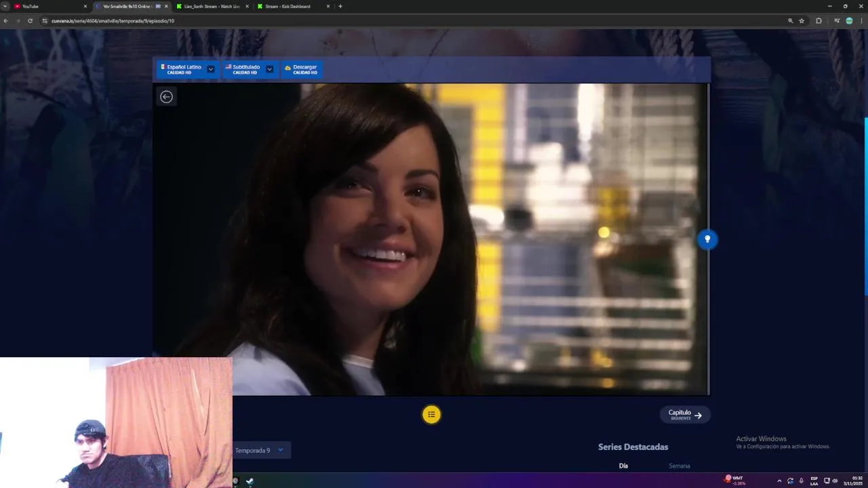
Task: Toggle the lights-off lightbulb button
Action: point(707,239)
